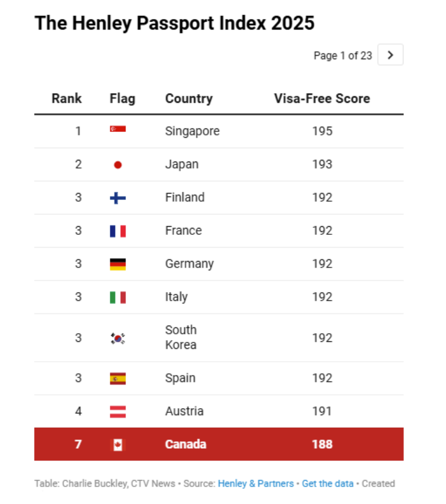Image resolution: width=446 pixels, height=504 pixels.
Task: Select the Visa-Free Score column header
Action: 322,98
